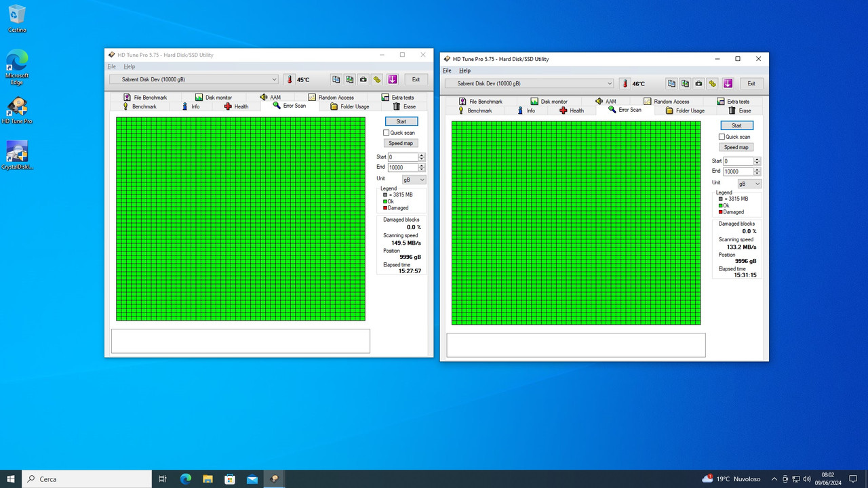Open the Unit dropdown showing gB

tap(414, 179)
